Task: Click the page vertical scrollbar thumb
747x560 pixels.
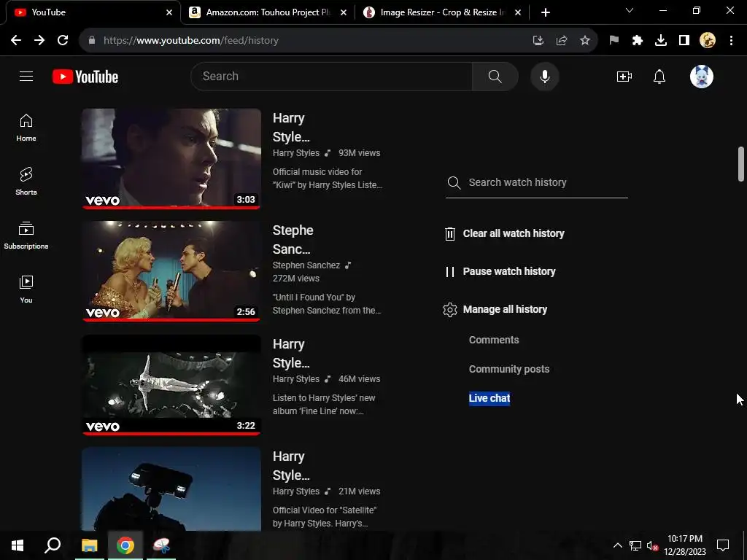Action: 741,164
